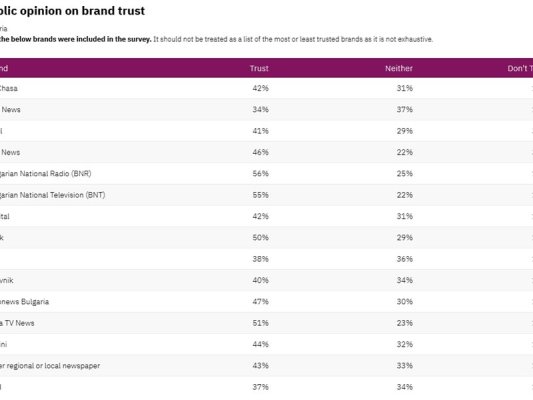Click the 44% trust value
The width and height of the screenshot is (533, 400).
point(260,344)
